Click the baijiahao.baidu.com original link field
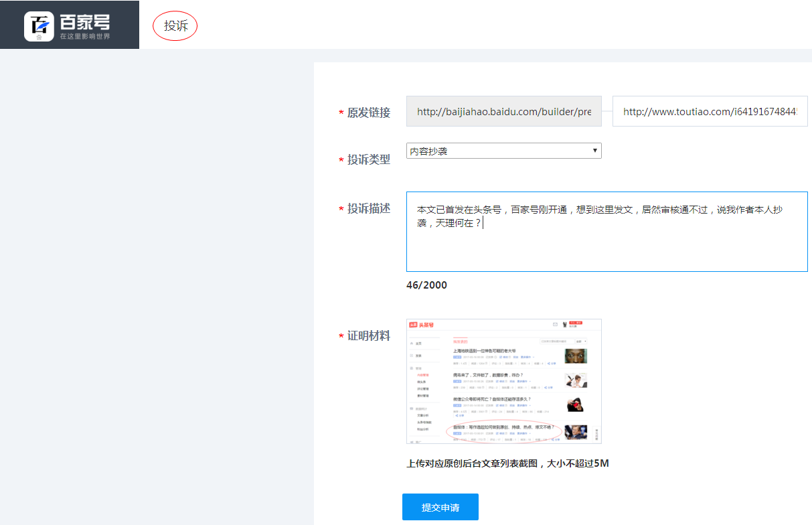Screen dimensions: 812x525 click(503, 112)
